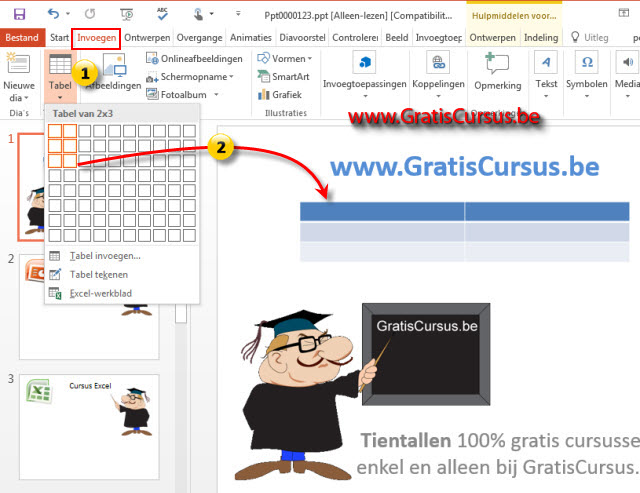Run the spelling check icon
Screen dimensions: 640x493
click(x=162, y=14)
